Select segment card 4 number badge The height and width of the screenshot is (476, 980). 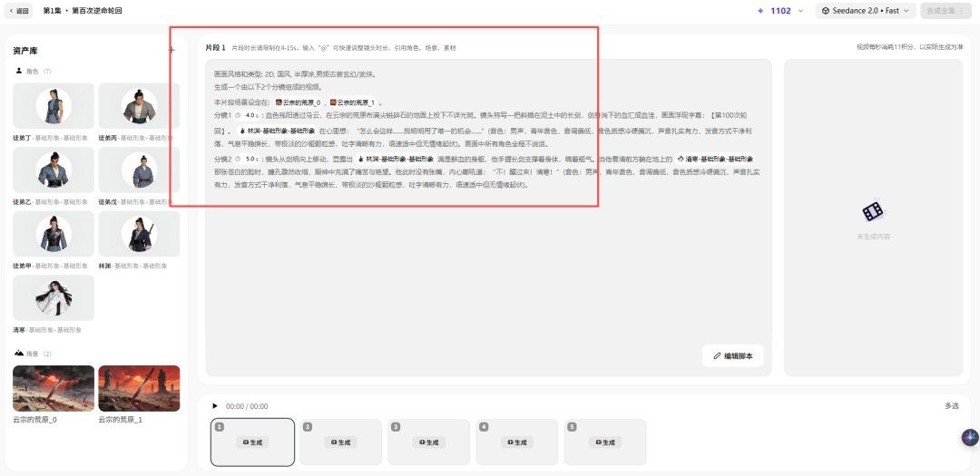[x=484, y=427]
